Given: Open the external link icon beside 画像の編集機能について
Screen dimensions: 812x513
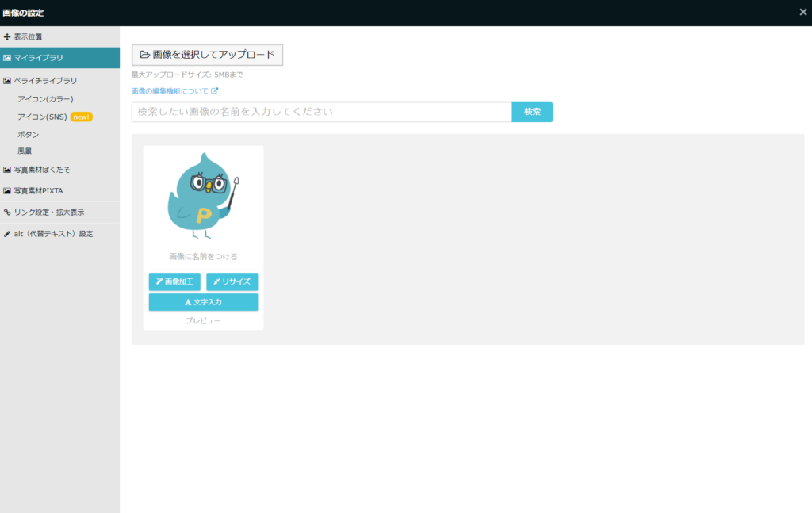Looking at the screenshot, I should [x=214, y=91].
